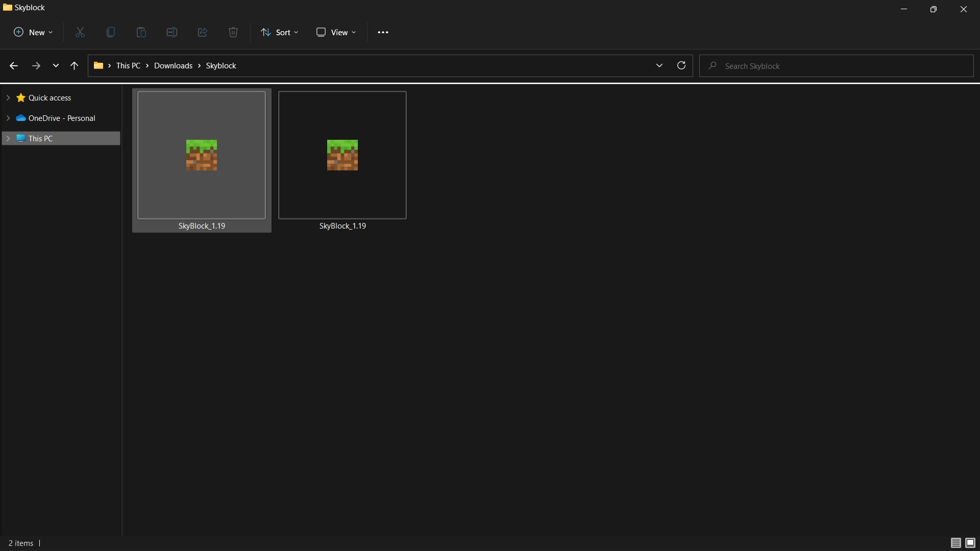980x551 pixels.
Task: Click the Skyblock folder icon in title bar
Action: (x=8, y=7)
